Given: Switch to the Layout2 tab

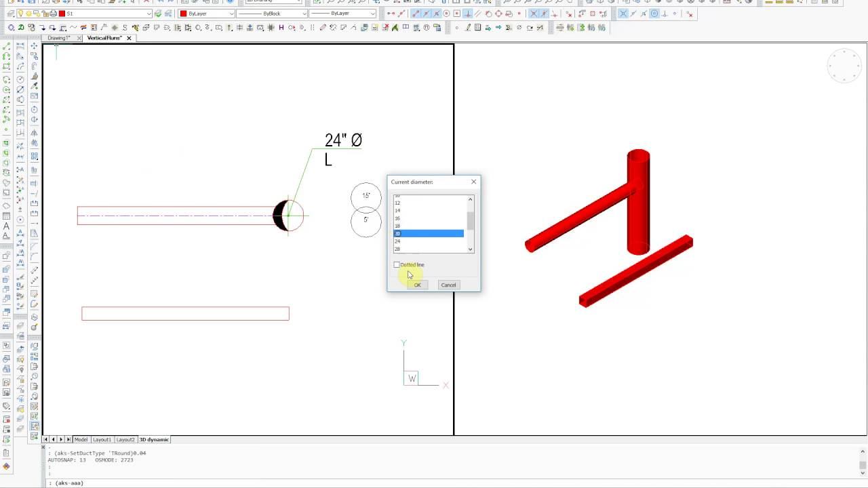Looking at the screenshot, I should point(125,439).
